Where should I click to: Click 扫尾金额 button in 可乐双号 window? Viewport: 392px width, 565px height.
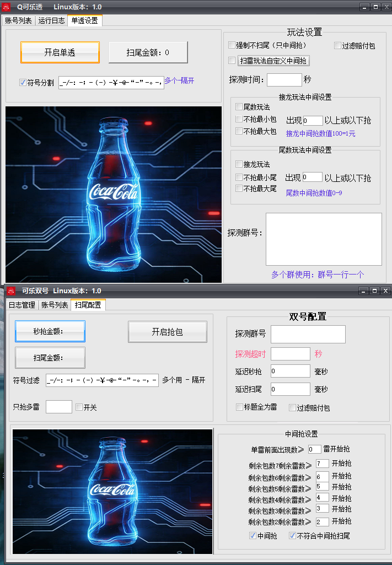50,357
